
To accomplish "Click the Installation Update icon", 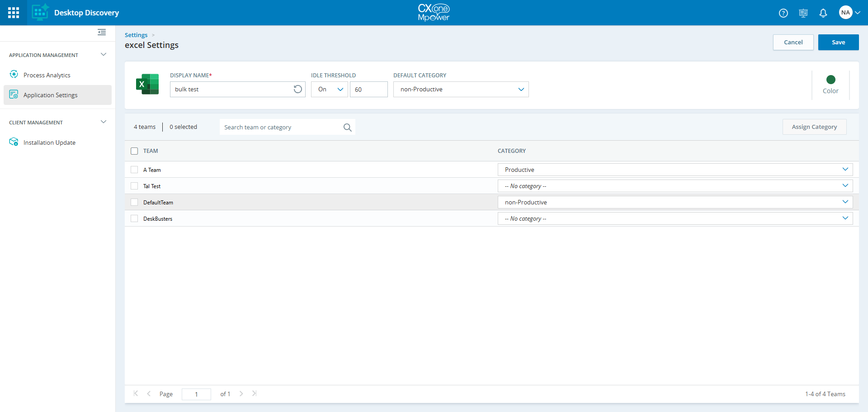I will tap(14, 142).
